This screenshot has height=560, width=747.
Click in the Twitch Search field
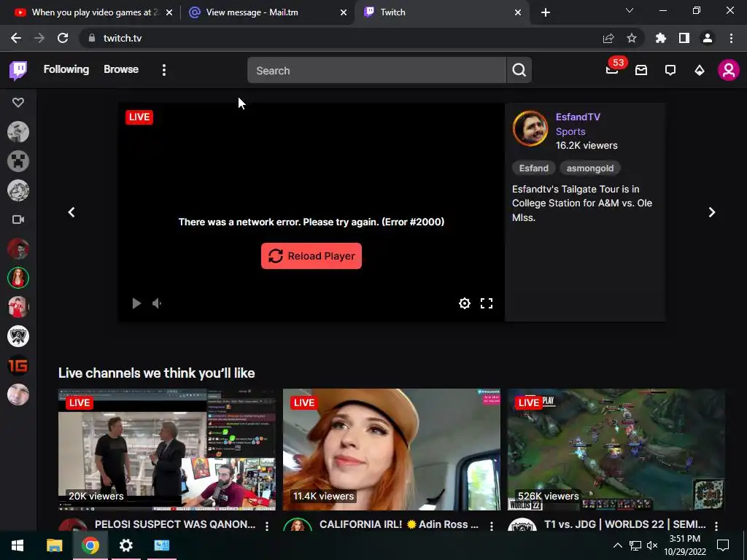pos(376,70)
